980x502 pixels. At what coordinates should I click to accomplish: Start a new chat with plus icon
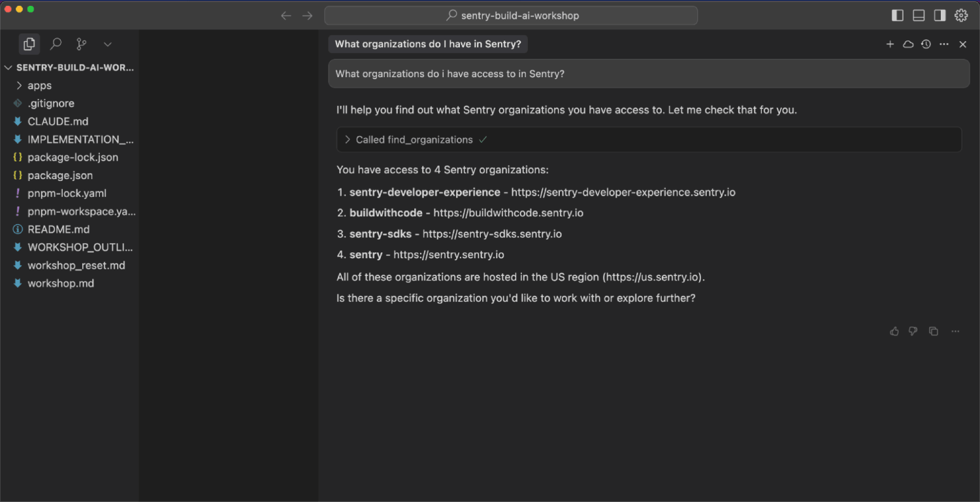[x=890, y=44]
